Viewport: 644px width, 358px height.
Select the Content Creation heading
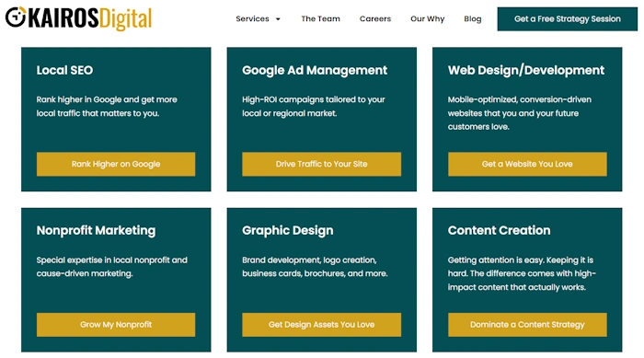point(499,230)
